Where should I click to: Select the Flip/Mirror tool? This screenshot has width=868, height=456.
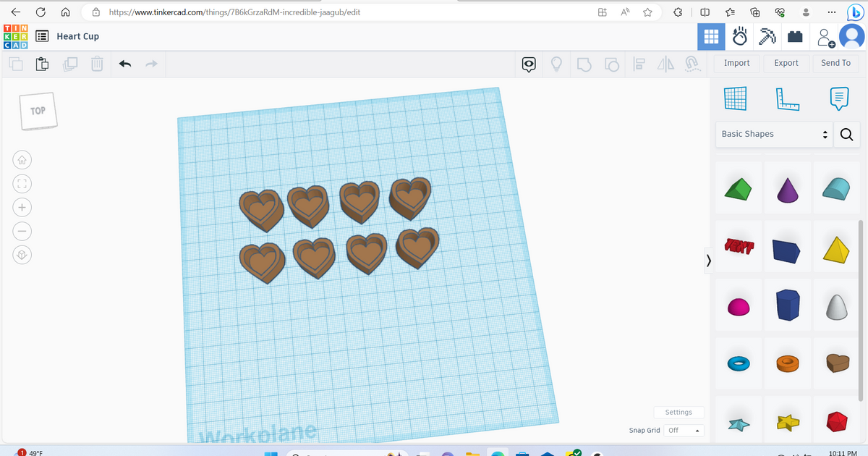[x=665, y=64]
